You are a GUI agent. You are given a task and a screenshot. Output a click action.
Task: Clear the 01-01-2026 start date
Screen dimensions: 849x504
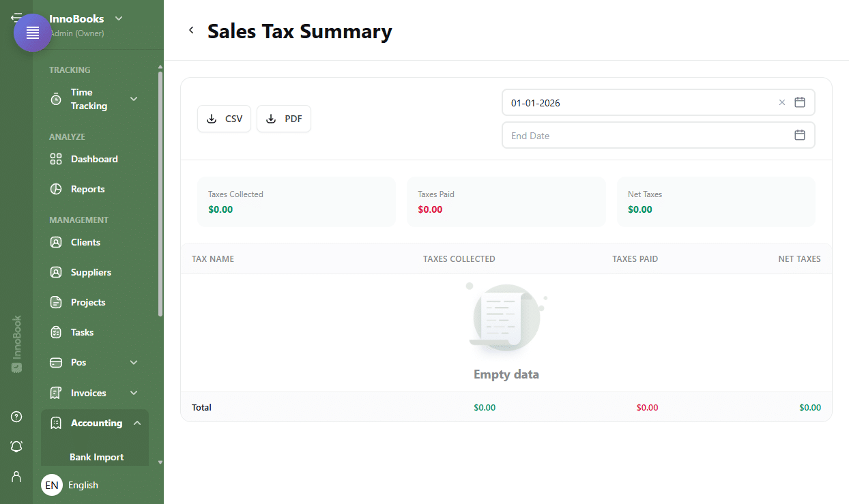[x=782, y=103]
